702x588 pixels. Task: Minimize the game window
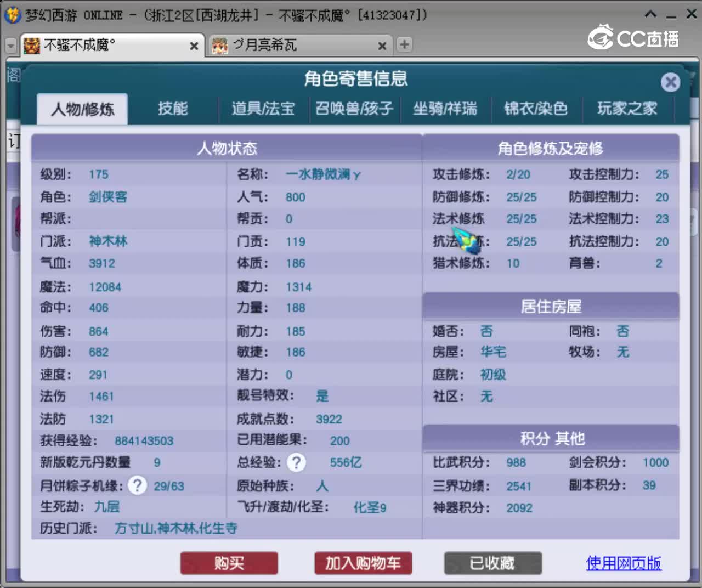[x=671, y=16]
